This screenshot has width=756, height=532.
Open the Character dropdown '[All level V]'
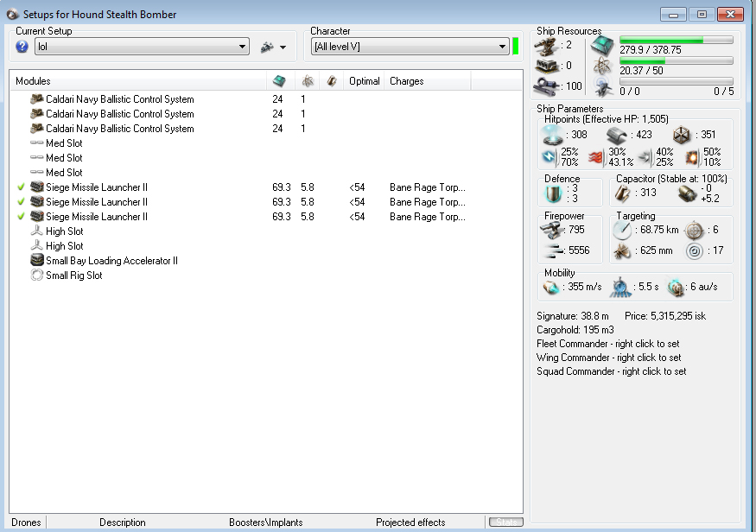tap(410, 47)
